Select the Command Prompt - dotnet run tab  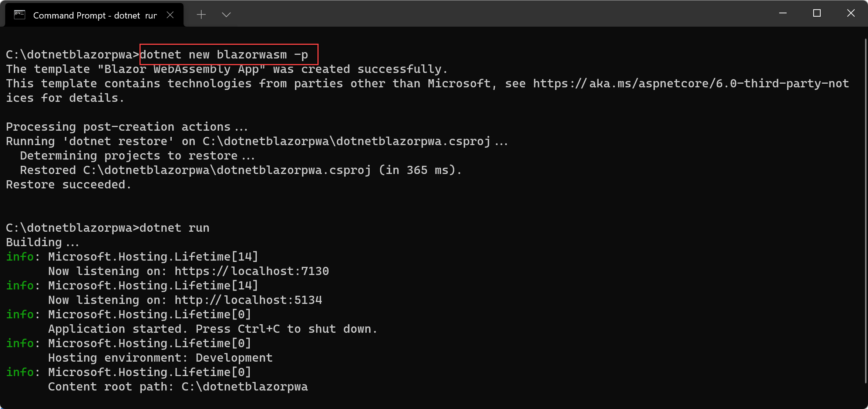(95, 15)
